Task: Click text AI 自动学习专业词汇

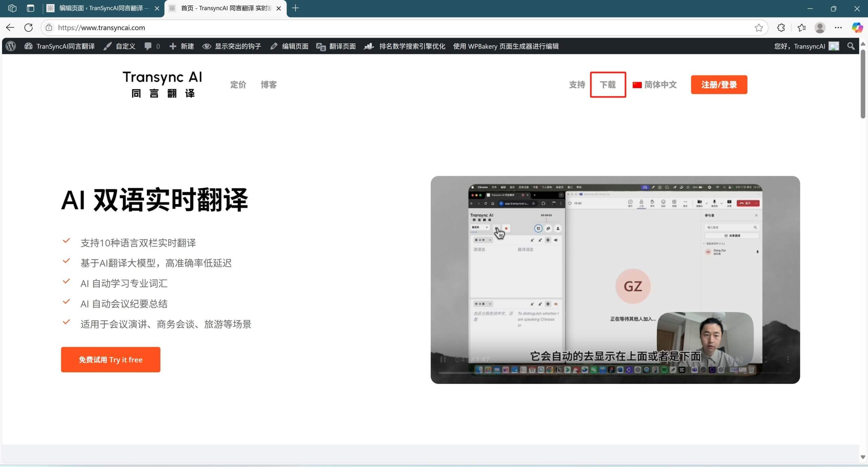Action: click(x=124, y=283)
